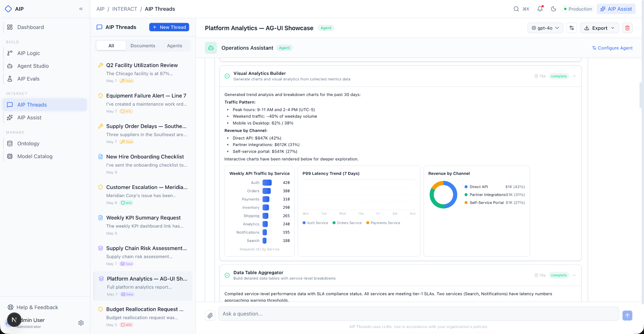Open the gpt-4o model dropdown
The height and width of the screenshot is (334, 644).
coord(545,28)
